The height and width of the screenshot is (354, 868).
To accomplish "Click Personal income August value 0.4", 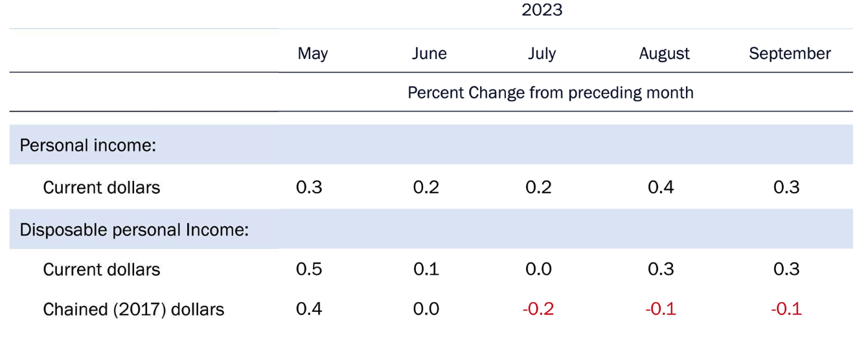I will click(661, 187).
